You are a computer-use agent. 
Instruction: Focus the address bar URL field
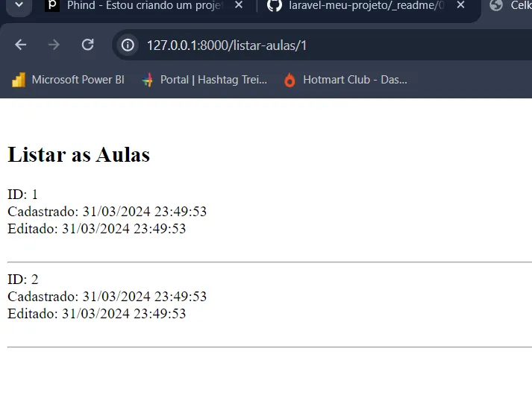point(298,45)
